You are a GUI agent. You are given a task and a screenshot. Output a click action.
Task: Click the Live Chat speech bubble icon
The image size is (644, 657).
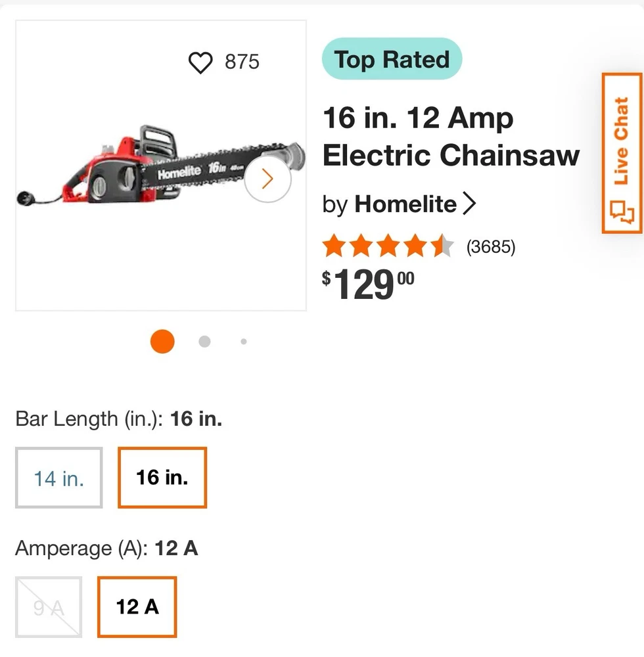[621, 213]
